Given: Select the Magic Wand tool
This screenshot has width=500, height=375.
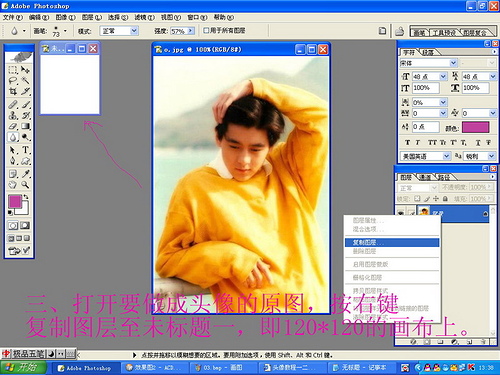Looking at the screenshot, I should 25,80.
